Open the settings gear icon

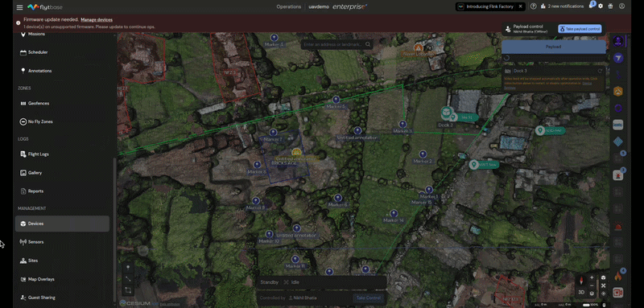(x=601, y=6)
